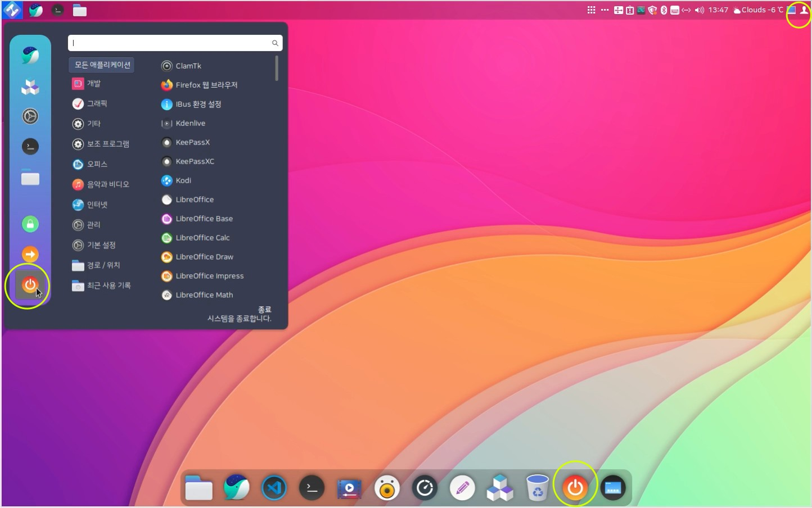The height and width of the screenshot is (508, 812).
Task: Open Kdenlive from the application list
Action: pos(190,123)
